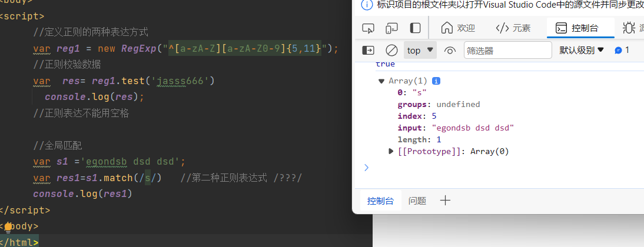The height and width of the screenshot is (247, 644).
Task: Toggle device emulation icon in DevTools
Action: pos(391,28)
